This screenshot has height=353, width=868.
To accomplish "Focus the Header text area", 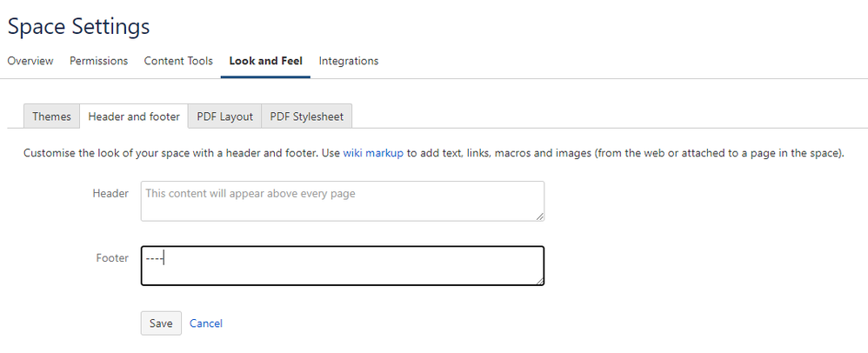I will coord(342,201).
